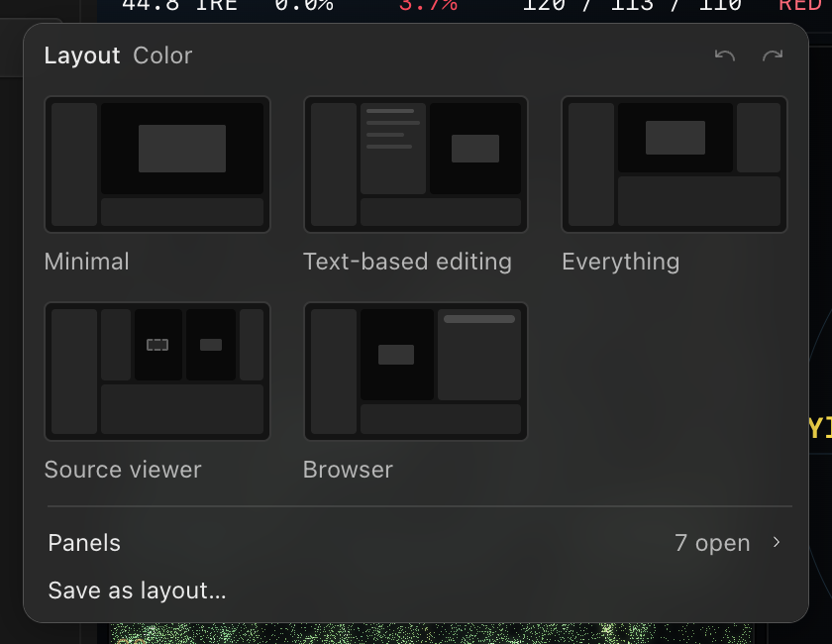The width and height of the screenshot is (832, 644).
Task: Click the Everything label text
Action: point(620,262)
